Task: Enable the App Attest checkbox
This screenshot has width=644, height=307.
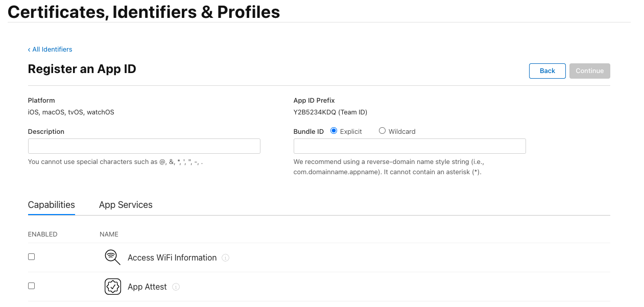Action: (x=31, y=286)
